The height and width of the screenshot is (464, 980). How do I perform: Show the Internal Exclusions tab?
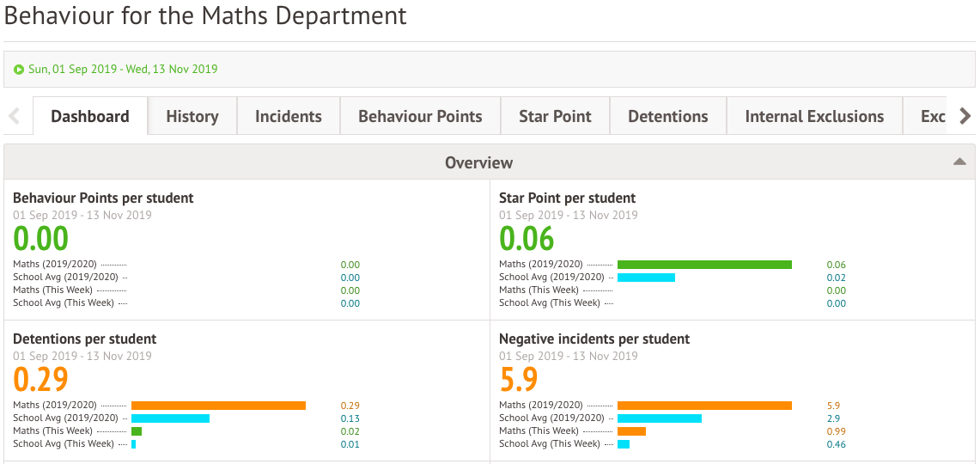tap(813, 116)
